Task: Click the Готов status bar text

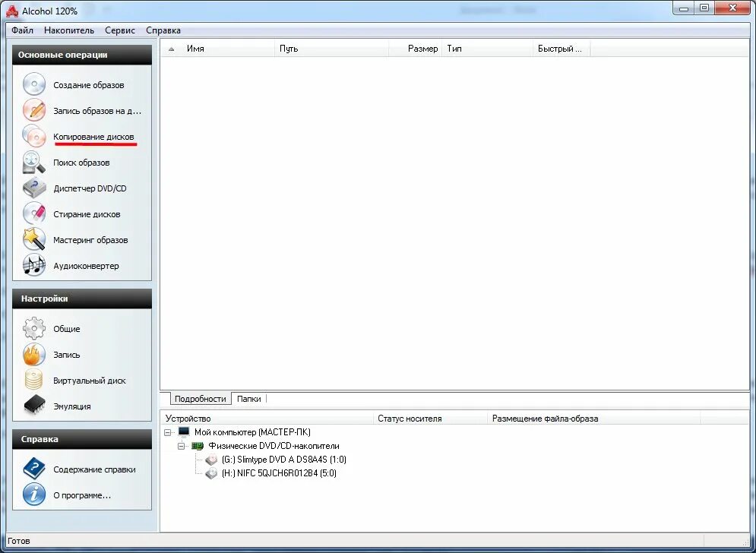Action: (19, 541)
